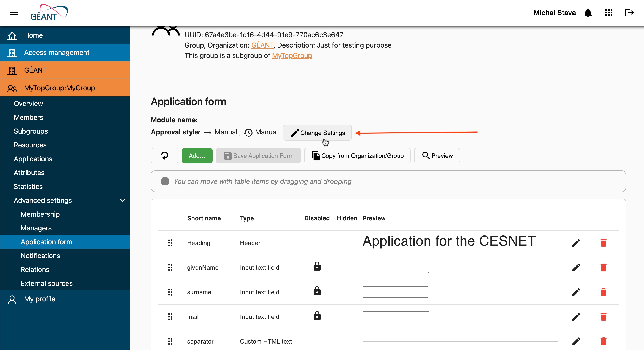Edit the givenName form item
644x350 pixels.
click(576, 267)
